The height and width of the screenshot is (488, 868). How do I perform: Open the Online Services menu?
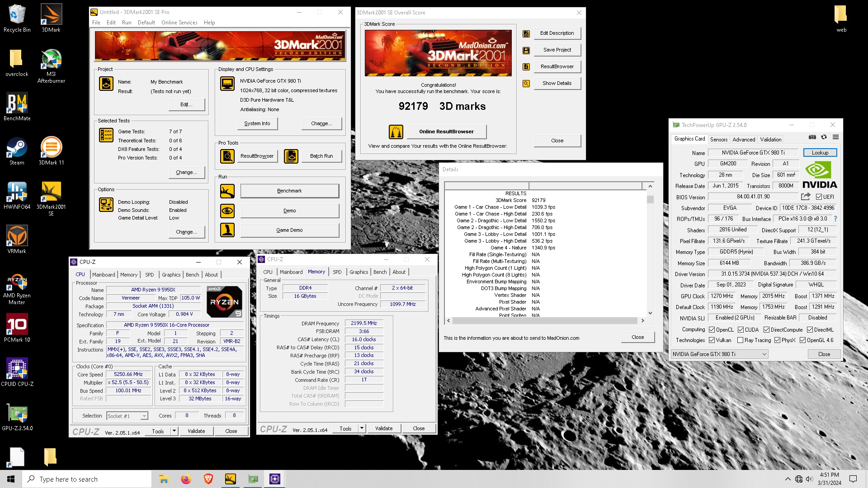point(179,23)
